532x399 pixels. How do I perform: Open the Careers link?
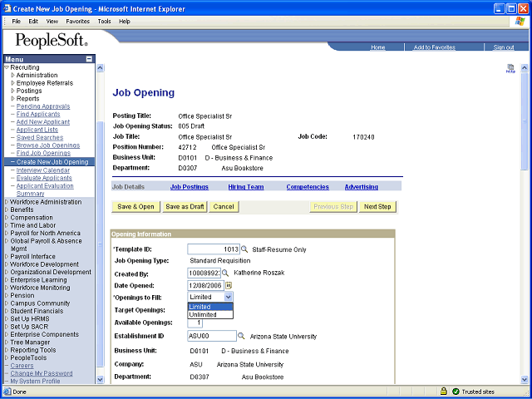tap(22, 366)
